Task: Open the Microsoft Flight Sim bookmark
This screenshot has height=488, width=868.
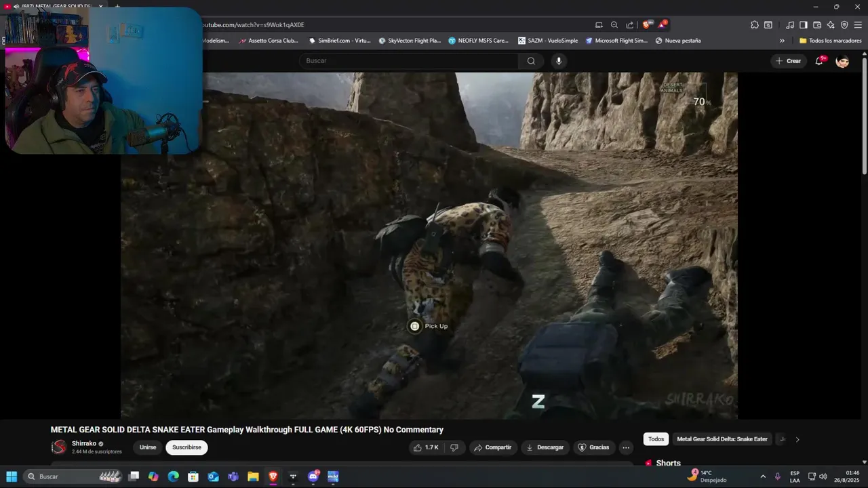Action: pos(616,41)
